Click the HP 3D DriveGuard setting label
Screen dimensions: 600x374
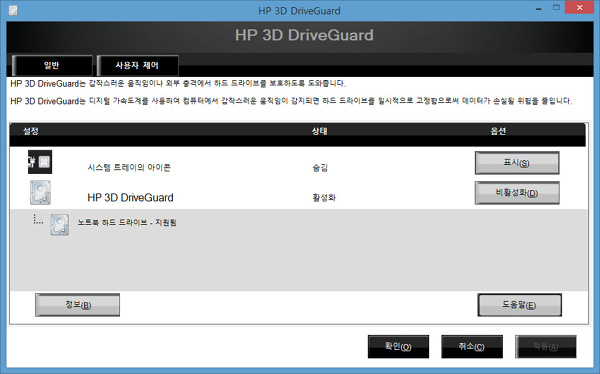tap(130, 198)
